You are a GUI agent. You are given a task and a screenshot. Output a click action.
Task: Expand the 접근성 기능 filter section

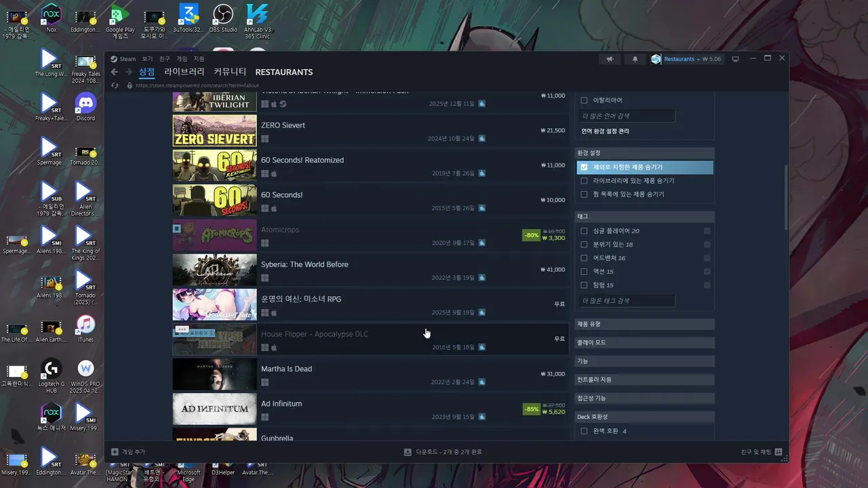tap(644, 398)
